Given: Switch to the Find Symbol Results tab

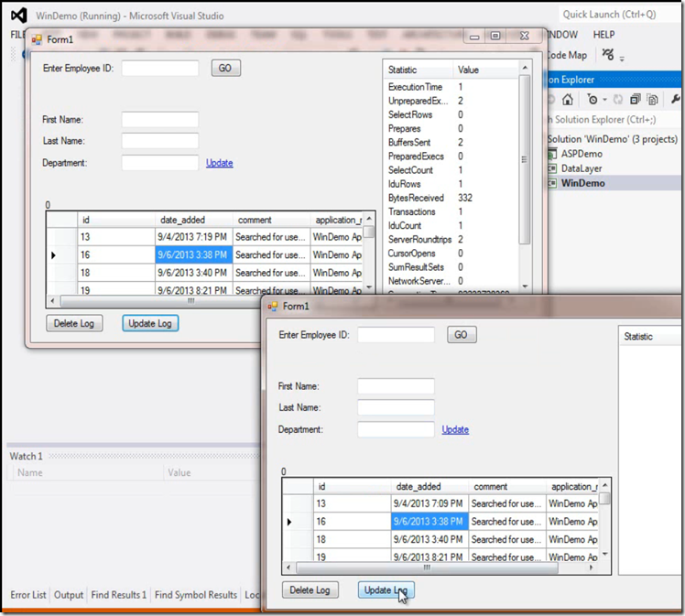Looking at the screenshot, I should pos(196,595).
